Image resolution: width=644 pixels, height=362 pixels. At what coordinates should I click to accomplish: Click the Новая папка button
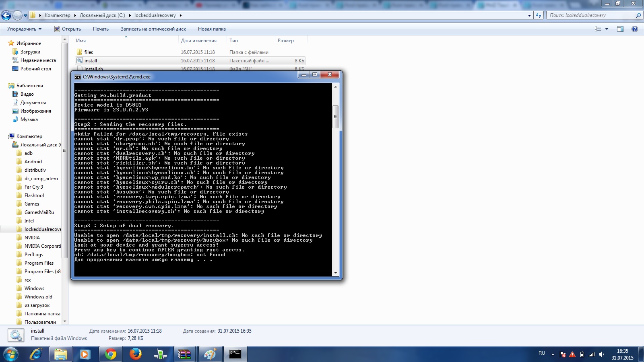point(212,29)
